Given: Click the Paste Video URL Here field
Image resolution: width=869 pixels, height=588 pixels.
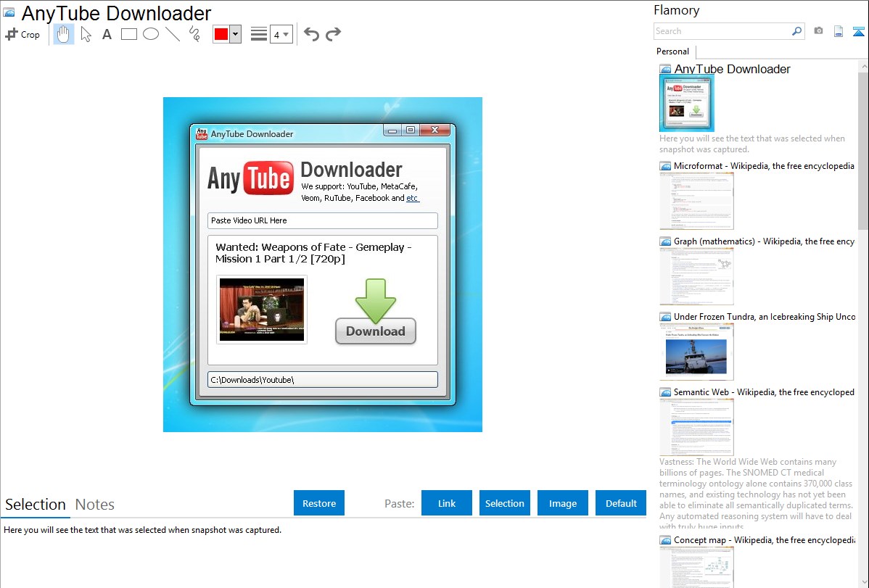Looking at the screenshot, I should coord(323,220).
